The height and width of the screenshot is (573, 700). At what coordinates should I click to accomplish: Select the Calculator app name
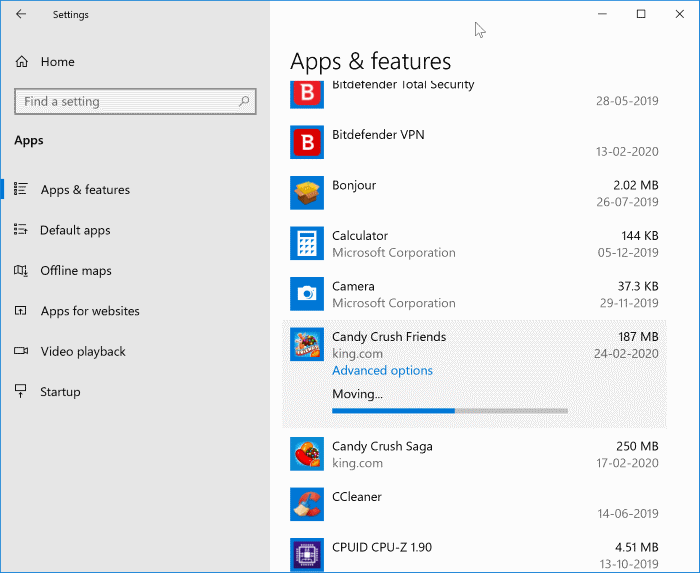coord(360,235)
